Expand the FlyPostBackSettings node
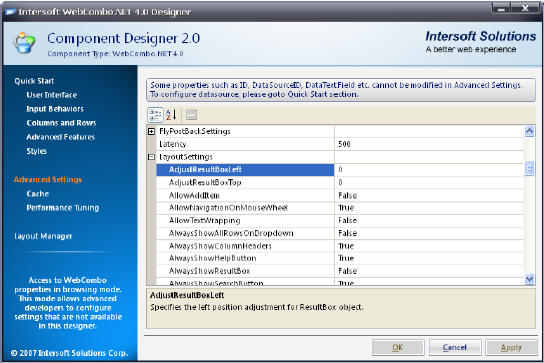This screenshot has width=544, height=363. [151, 132]
